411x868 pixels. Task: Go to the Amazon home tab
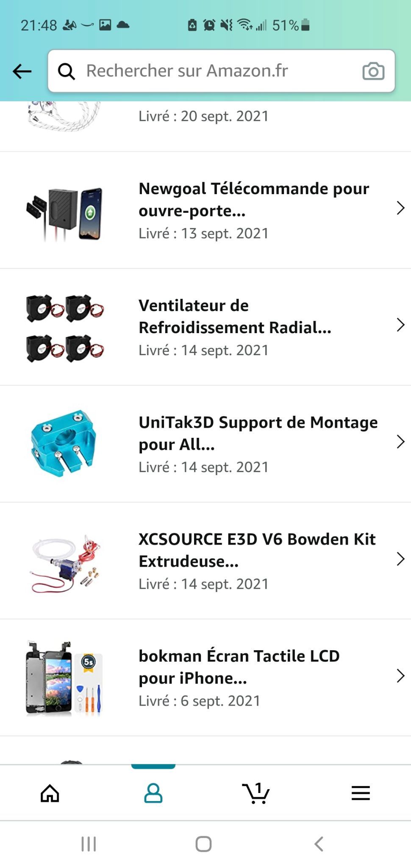pyautogui.click(x=50, y=793)
